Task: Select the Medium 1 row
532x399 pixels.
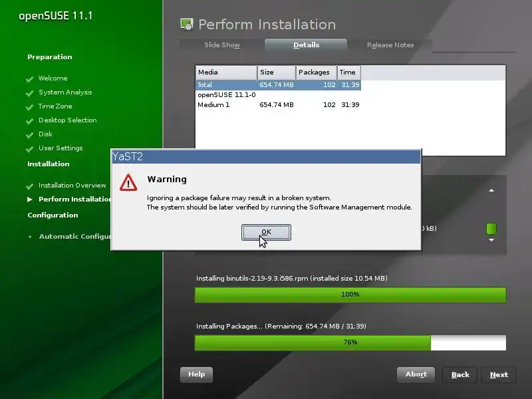Action: pos(278,105)
